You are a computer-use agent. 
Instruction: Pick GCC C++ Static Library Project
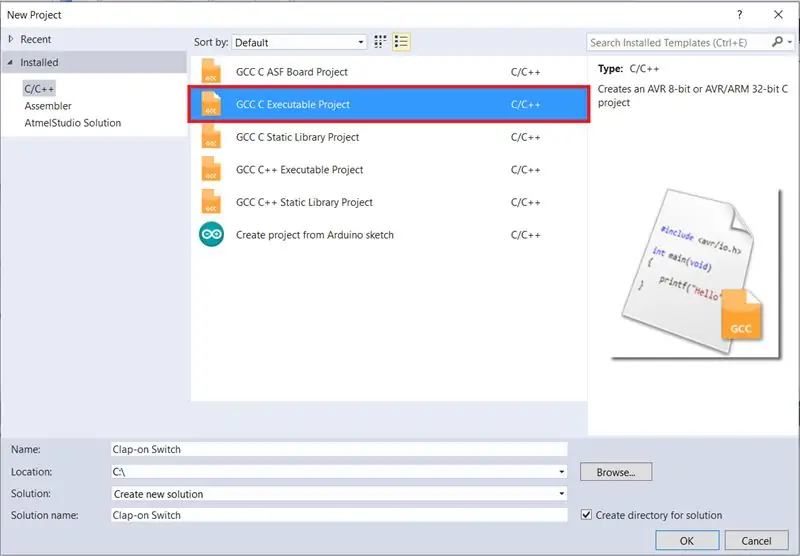click(x=389, y=202)
